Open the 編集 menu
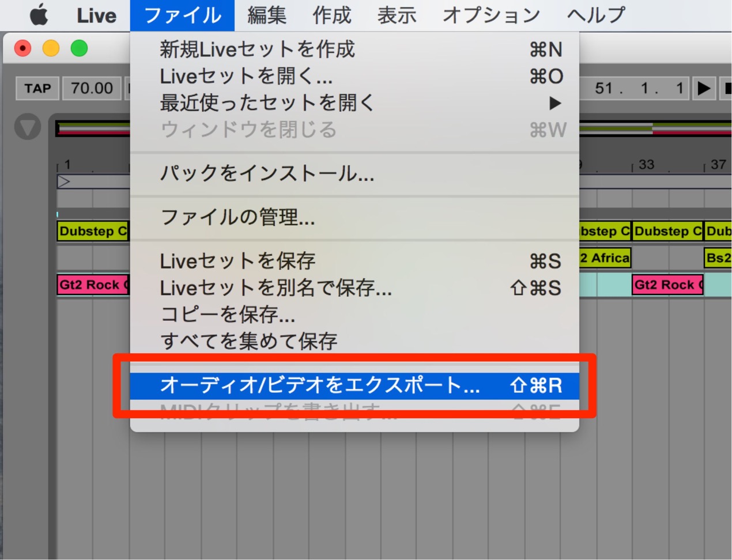This screenshot has height=560, width=732. [267, 16]
